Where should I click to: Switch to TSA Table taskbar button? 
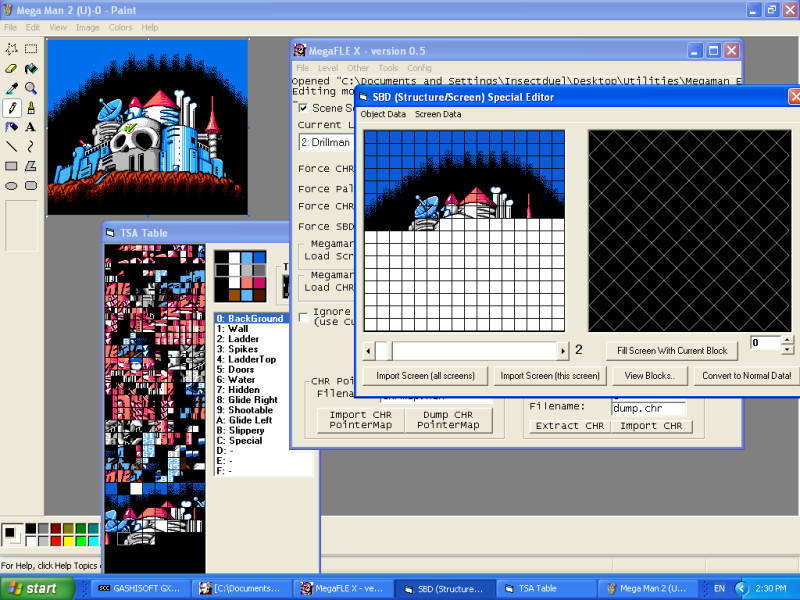coord(545,588)
